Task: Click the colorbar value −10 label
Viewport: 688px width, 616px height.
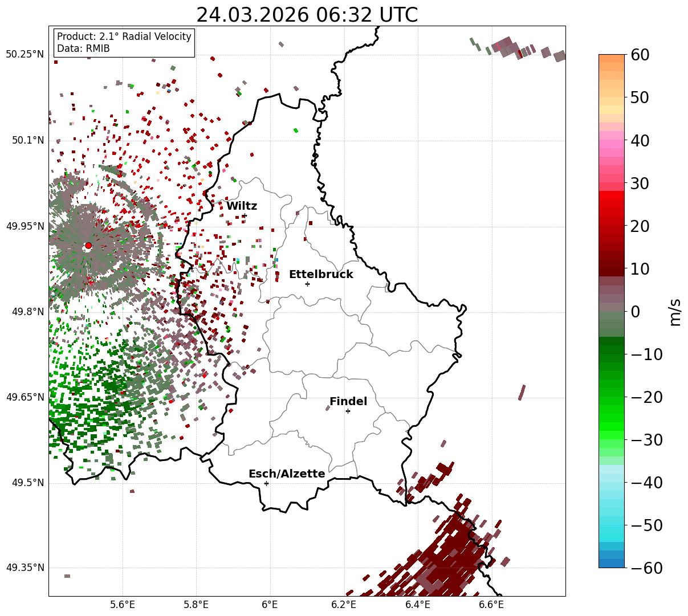Action: tap(646, 354)
